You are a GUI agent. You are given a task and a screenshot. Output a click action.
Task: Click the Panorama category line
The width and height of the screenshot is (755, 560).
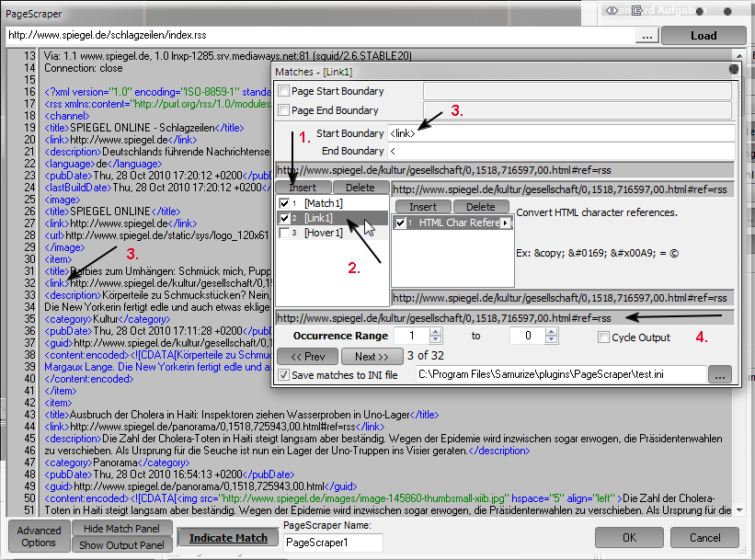(x=117, y=463)
